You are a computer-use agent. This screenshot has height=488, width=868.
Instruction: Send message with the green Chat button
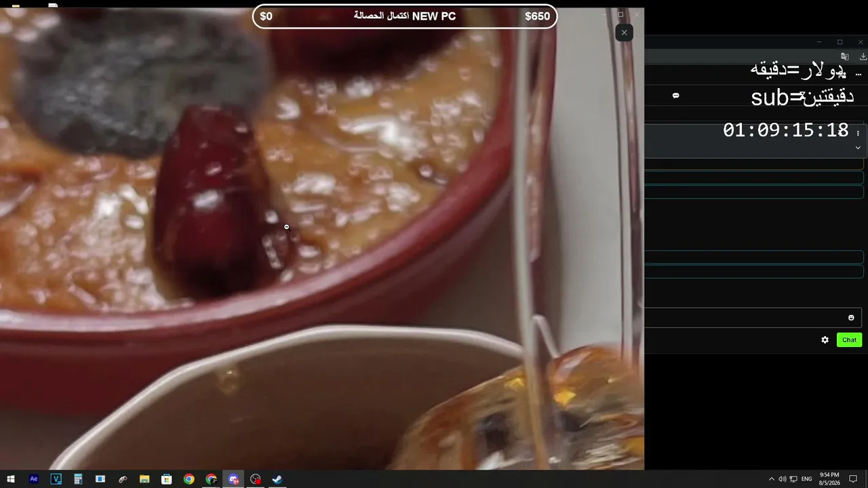click(x=849, y=340)
